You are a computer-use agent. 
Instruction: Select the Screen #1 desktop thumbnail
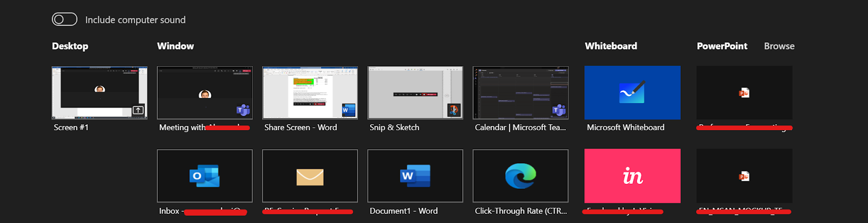(99, 93)
